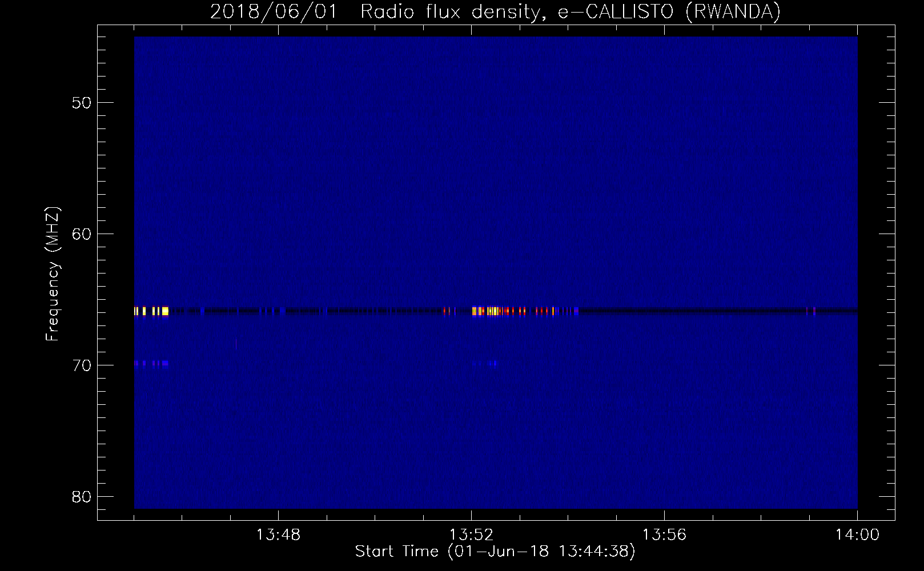Click the 'Start Time (01-Jun-18 13:44:38)' label
The image size is (924, 571).
495,552
